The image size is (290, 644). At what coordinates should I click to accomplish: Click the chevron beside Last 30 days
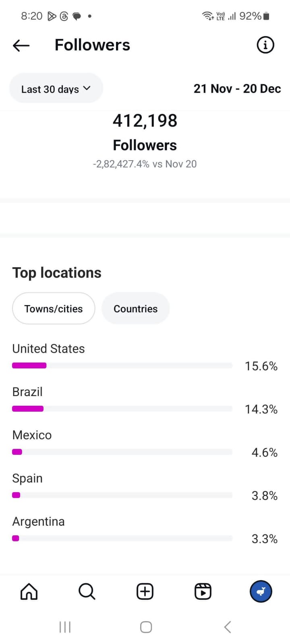click(87, 88)
